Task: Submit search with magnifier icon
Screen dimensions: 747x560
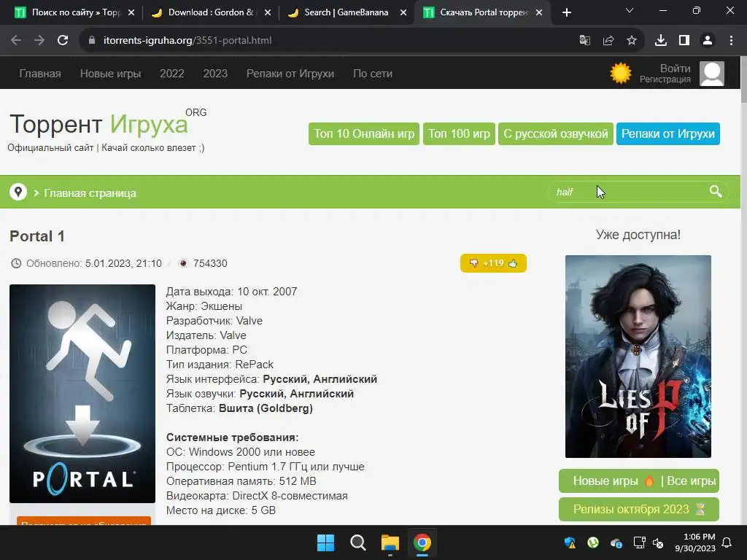Action: pyautogui.click(x=716, y=192)
